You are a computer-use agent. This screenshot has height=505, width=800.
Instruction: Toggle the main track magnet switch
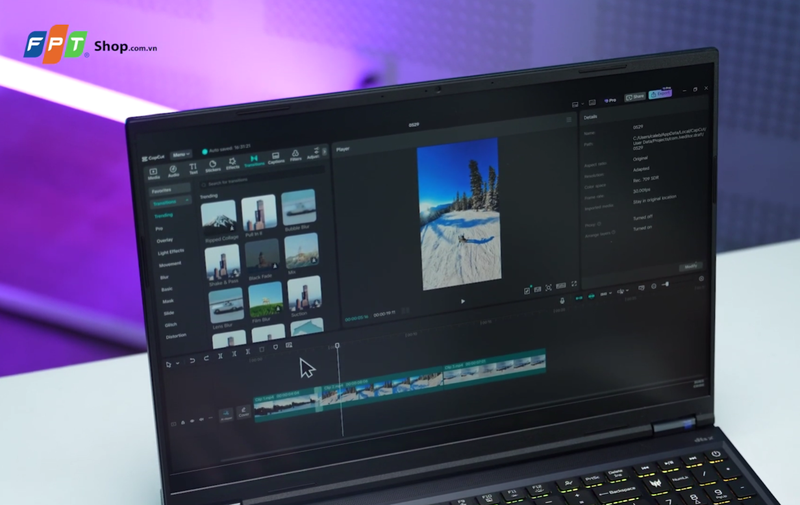[x=579, y=297]
